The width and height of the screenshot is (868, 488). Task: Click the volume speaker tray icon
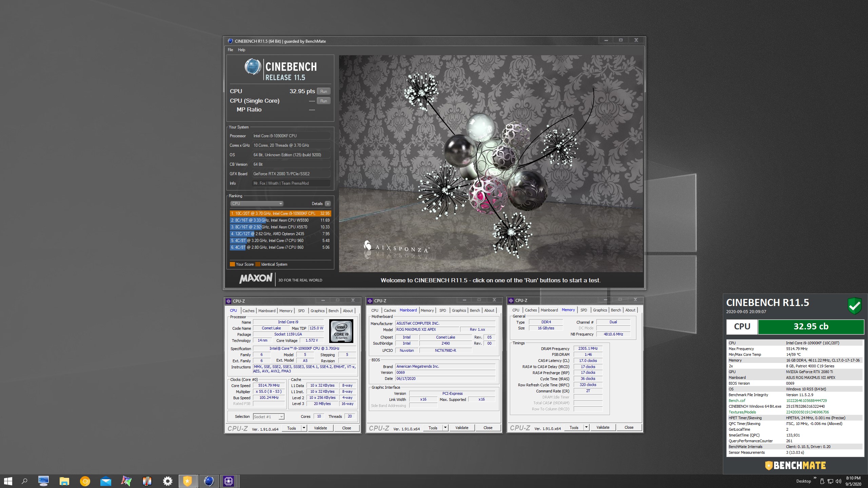tap(838, 481)
